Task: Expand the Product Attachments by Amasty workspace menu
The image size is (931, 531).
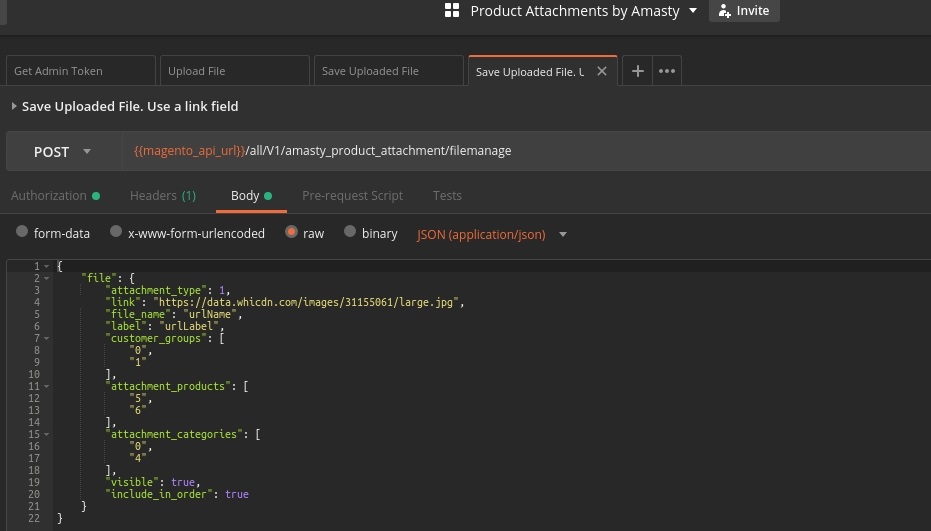Action: coord(692,11)
